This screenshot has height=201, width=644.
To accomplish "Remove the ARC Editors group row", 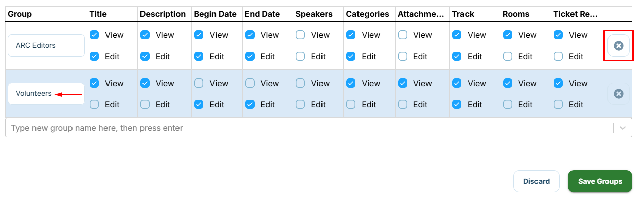I will pyautogui.click(x=619, y=46).
